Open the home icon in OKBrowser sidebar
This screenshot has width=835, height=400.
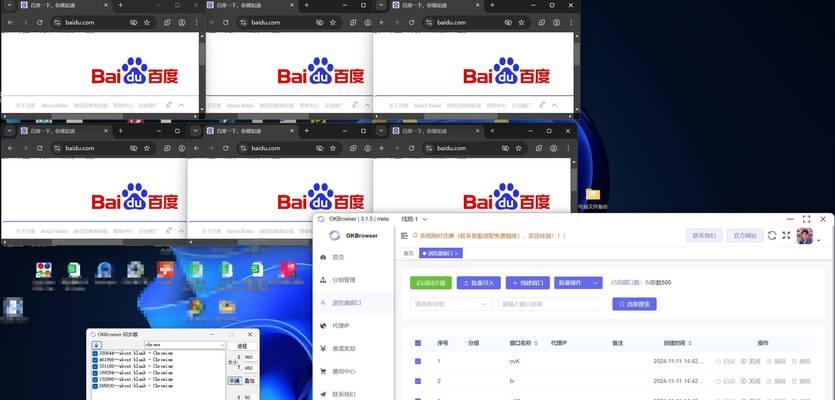pyautogui.click(x=323, y=257)
